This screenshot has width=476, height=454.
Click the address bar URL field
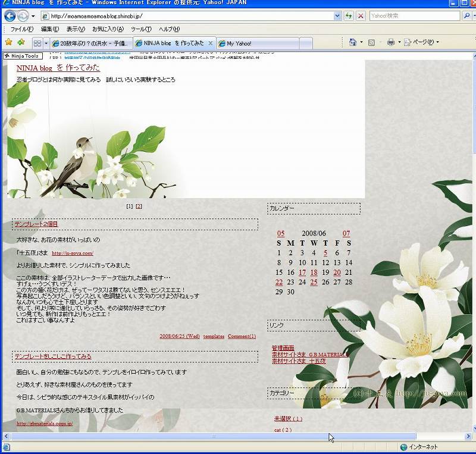pos(187,16)
